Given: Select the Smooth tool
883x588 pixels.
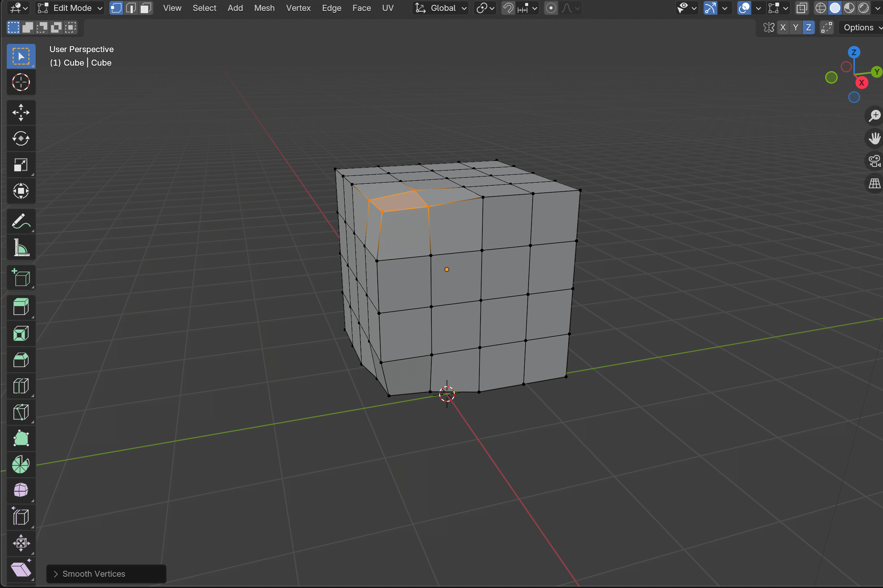Looking at the screenshot, I should click(x=21, y=491).
